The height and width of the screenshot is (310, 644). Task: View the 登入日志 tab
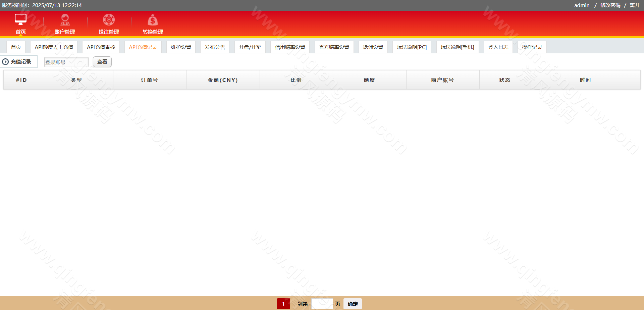pos(498,47)
